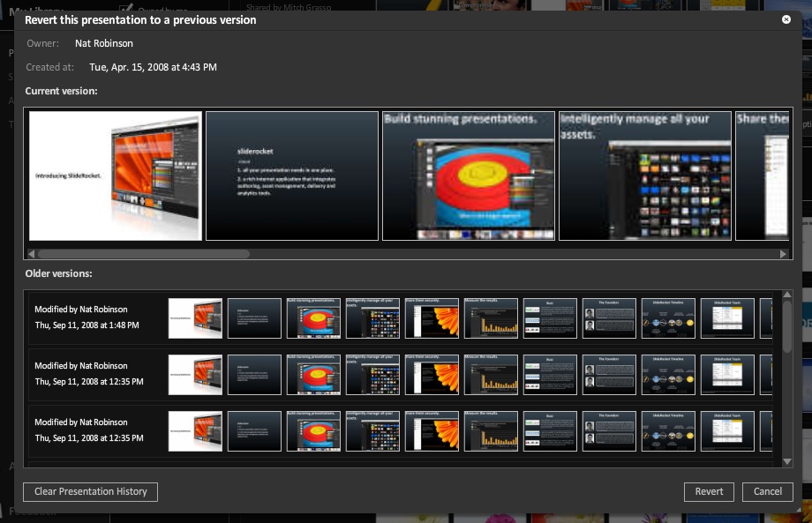The height and width of the screenshot is (523, 812).
Task: Click bar chart thumbnail in middle 12:35 PM version
Action: point(491,375)
